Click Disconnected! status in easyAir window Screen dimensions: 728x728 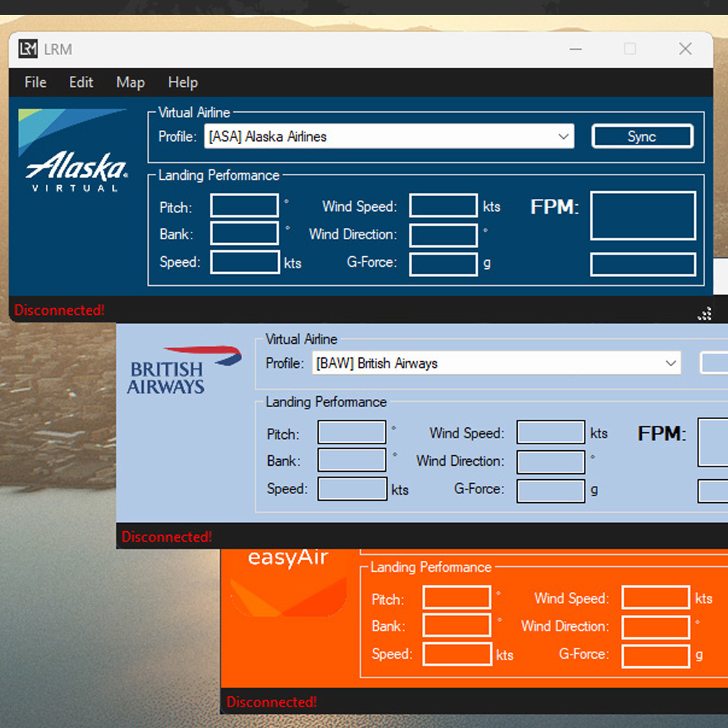tap(272, 702)
